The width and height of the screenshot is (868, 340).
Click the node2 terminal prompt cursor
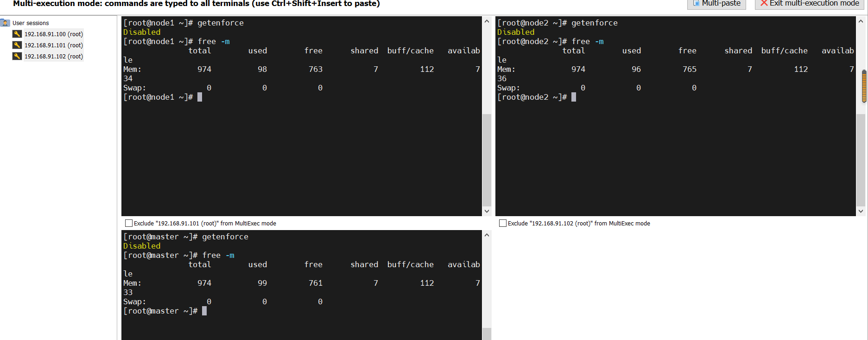574,97
